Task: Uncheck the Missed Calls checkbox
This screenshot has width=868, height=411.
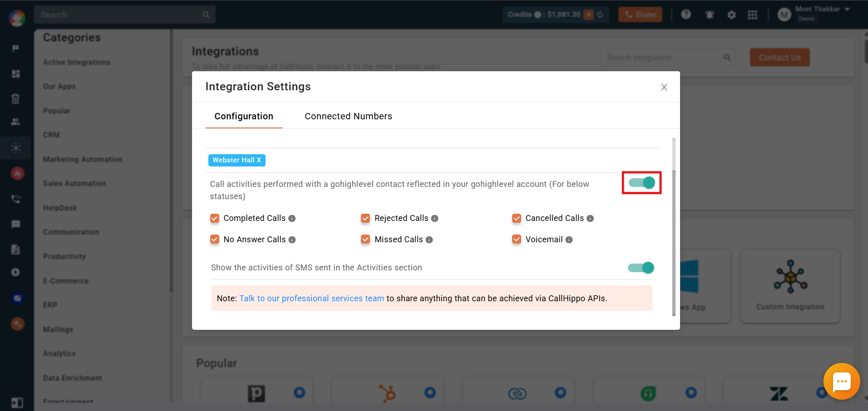Action: 365,239
